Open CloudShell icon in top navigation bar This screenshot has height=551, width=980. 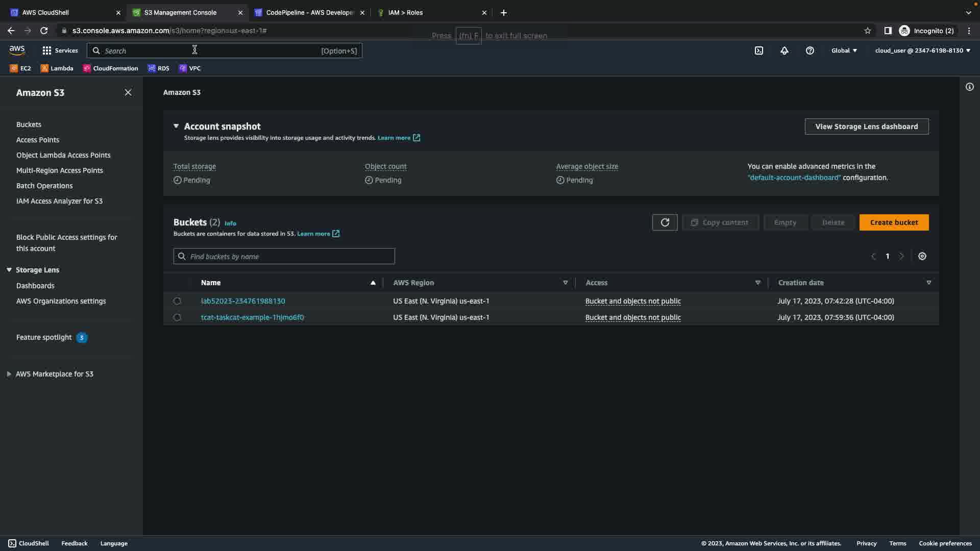point(759,51)
